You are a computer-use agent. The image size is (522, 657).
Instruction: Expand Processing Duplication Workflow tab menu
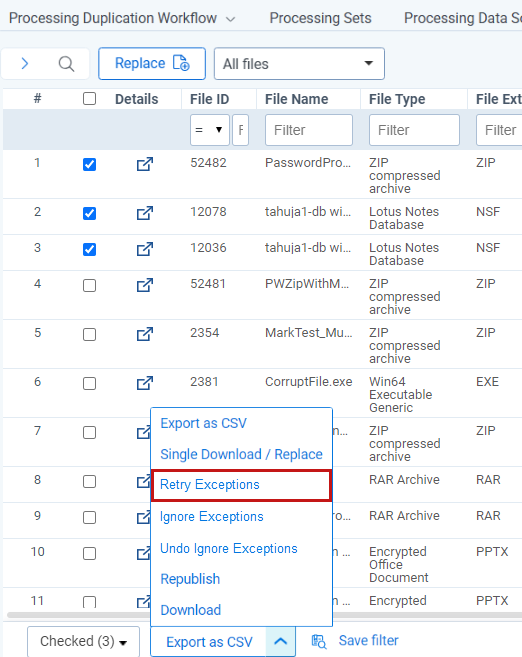230,19
